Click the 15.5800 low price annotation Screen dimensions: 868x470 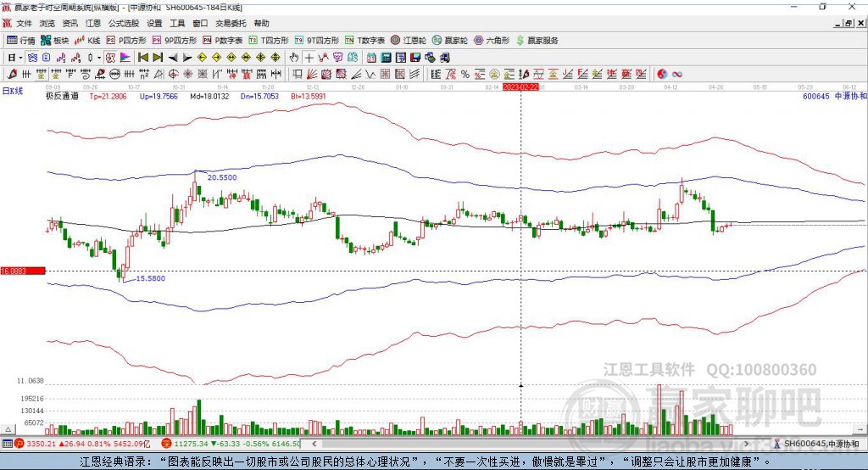click(x=151, y=278)
